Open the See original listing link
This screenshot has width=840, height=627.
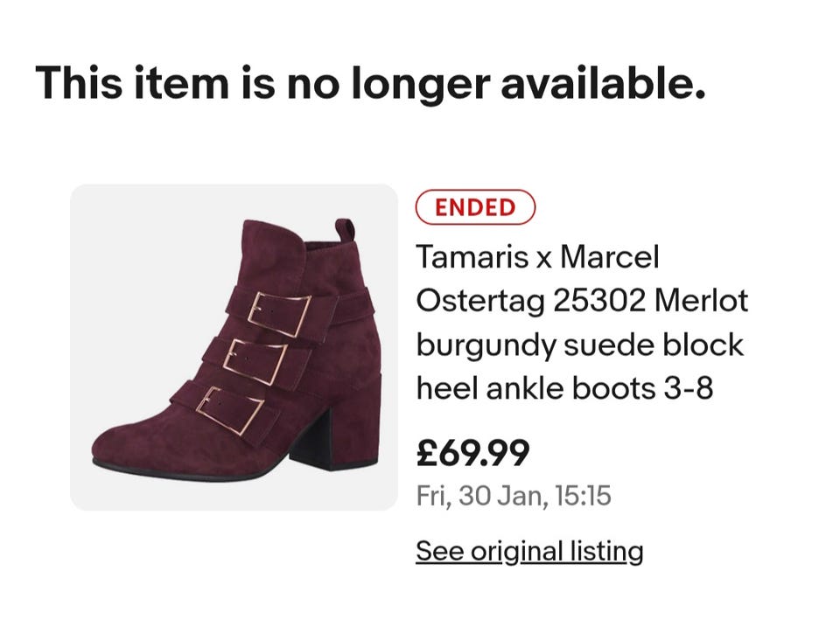coord(528,551)
